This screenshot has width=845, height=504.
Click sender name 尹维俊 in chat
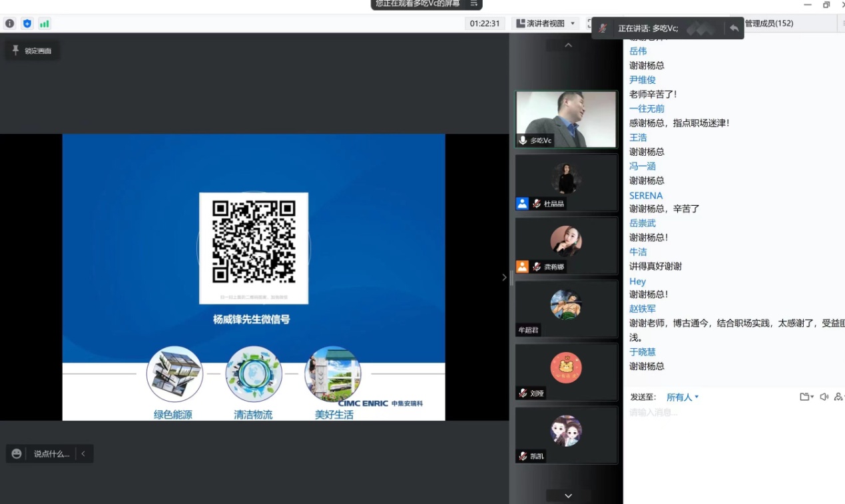point(643,80)
